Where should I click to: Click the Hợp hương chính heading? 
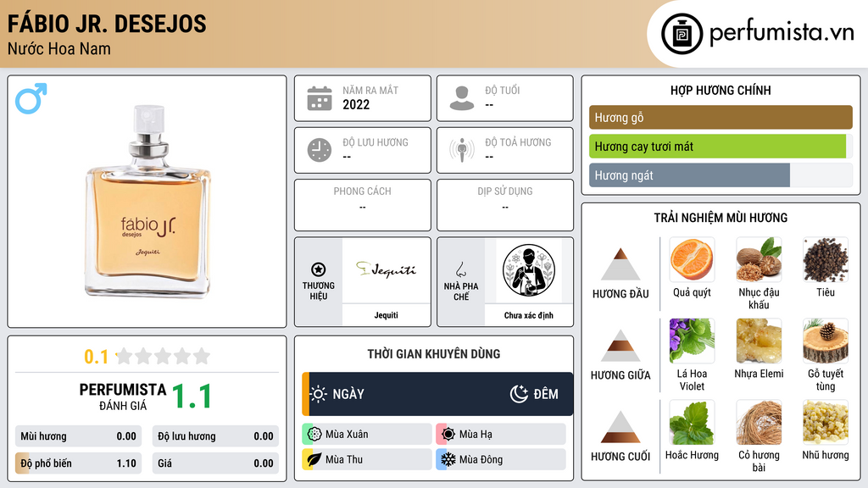coord(721,90)
